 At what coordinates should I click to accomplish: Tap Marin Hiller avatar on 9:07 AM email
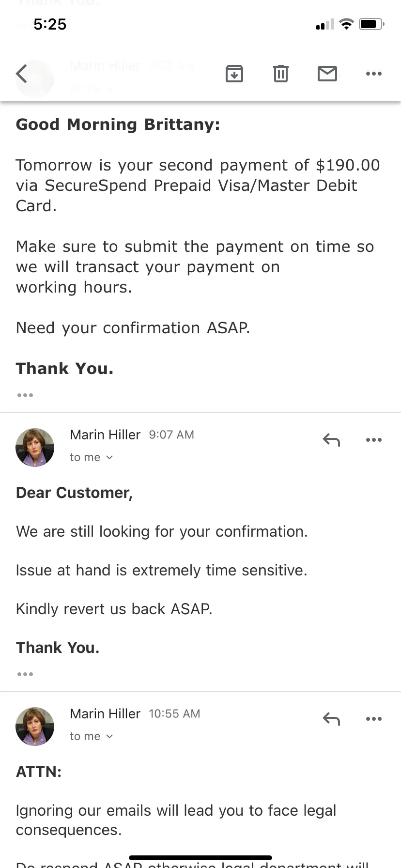(35, 448)
